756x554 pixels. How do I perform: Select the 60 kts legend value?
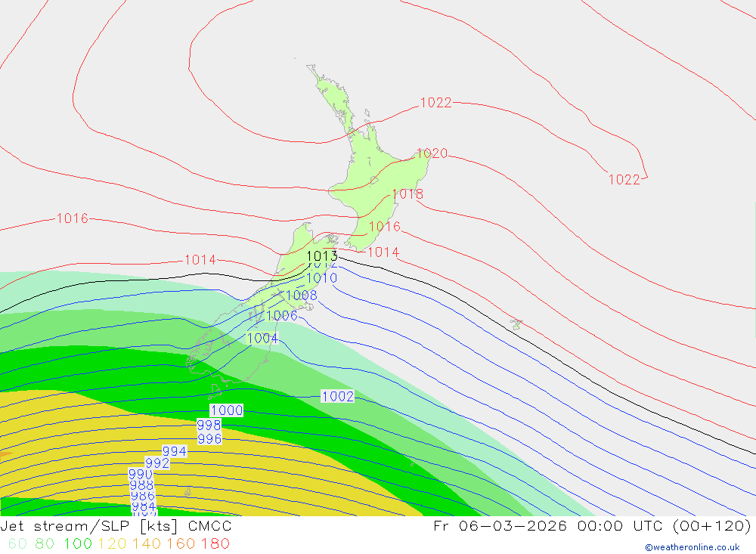click(17, 543)
